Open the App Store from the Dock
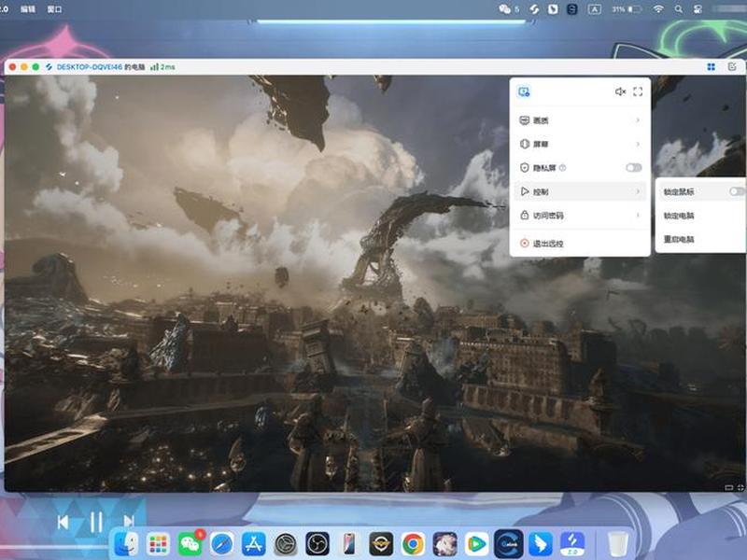The width and height of the screenshot is (747, 560). (x=254, y=544)
